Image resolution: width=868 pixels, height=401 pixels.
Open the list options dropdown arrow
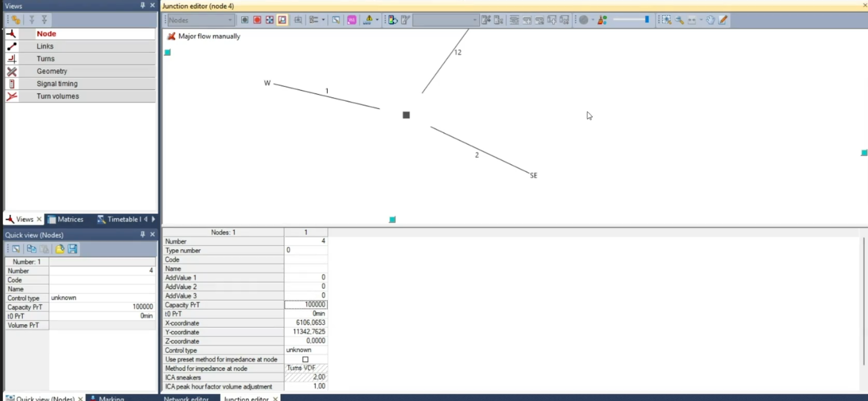[323, 20]
